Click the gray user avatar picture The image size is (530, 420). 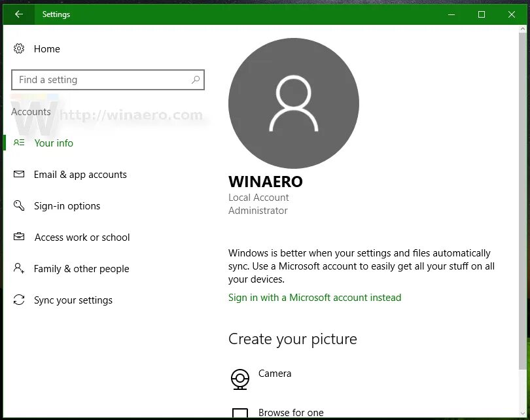[294, 103]
